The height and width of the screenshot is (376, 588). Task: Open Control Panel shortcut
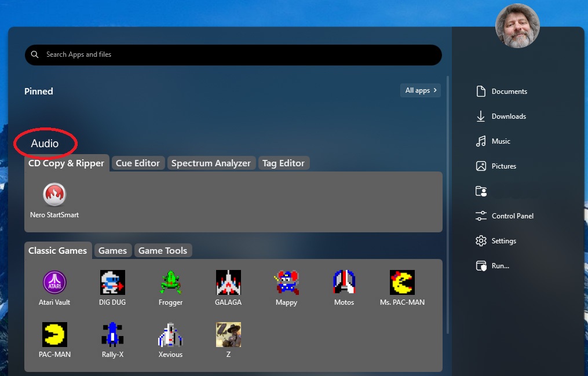click(505, 216)
